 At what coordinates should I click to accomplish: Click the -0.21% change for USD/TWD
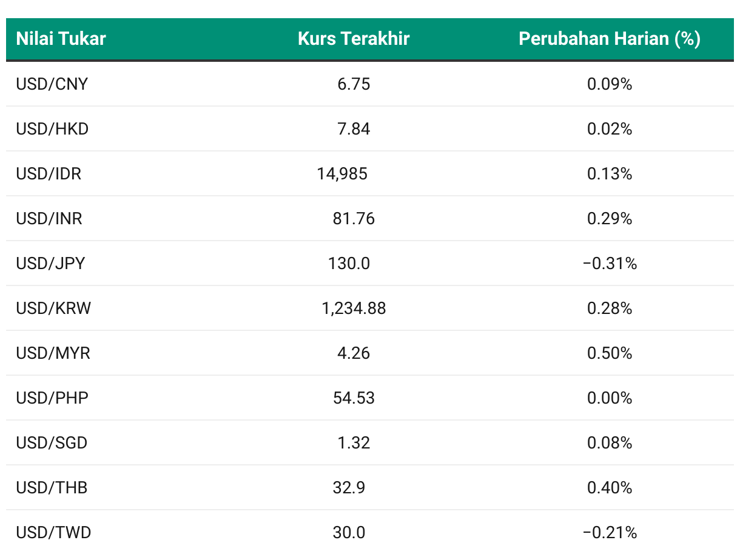(610, 532)
